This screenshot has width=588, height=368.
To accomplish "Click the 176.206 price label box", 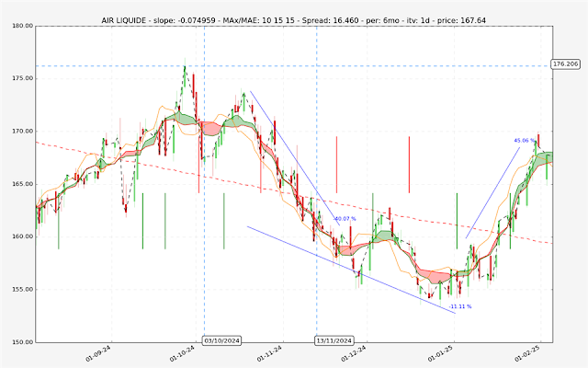I will (566, 64).
